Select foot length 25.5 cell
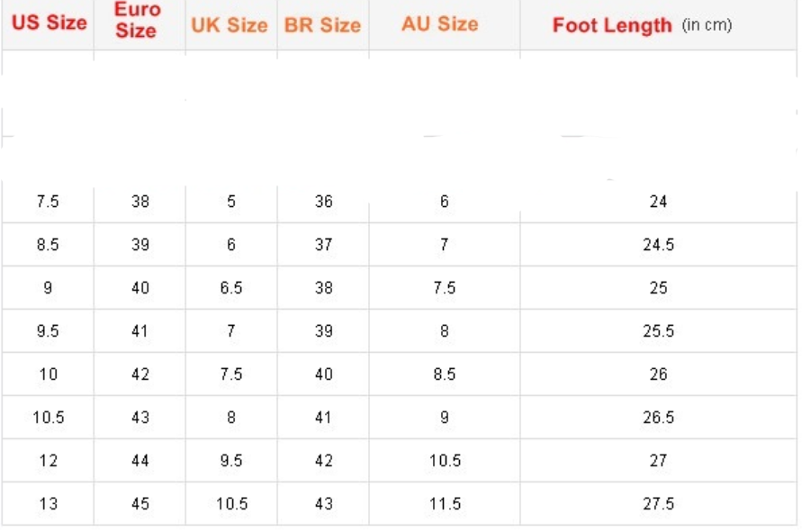802x532 pixels. click(x=658, y=331)
